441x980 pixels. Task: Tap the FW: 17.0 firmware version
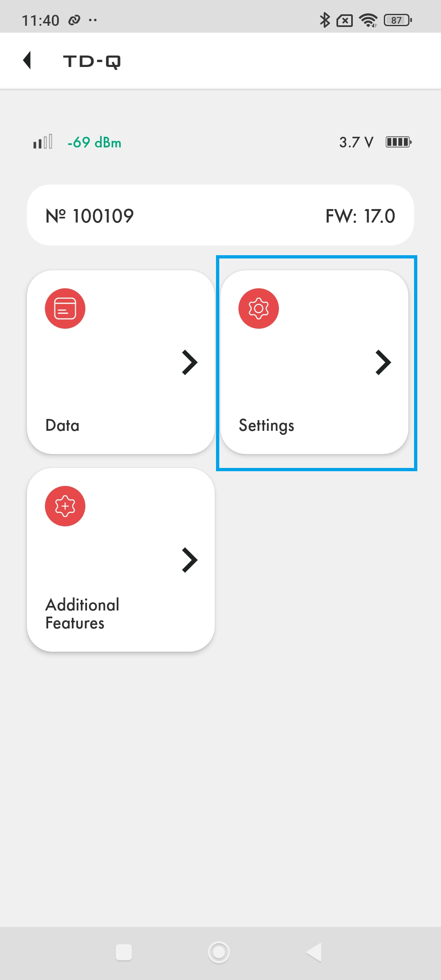click(360, 216)
